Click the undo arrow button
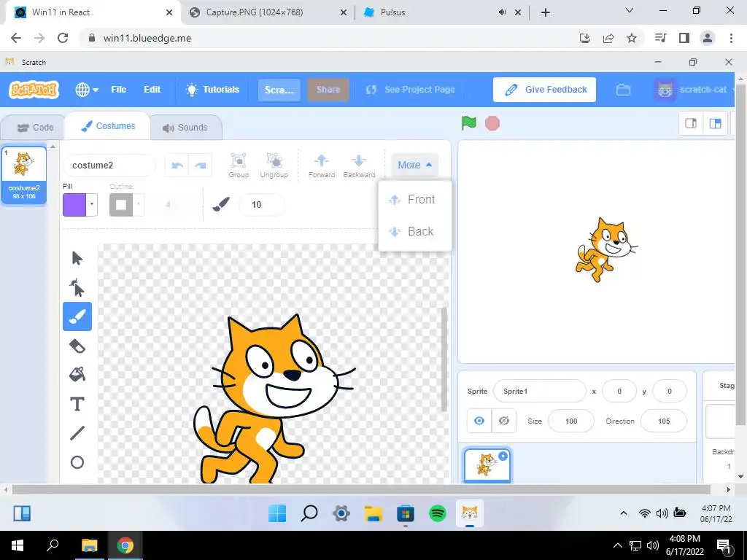The height and width of the screenshot is (560, 747). coord(177,166)
